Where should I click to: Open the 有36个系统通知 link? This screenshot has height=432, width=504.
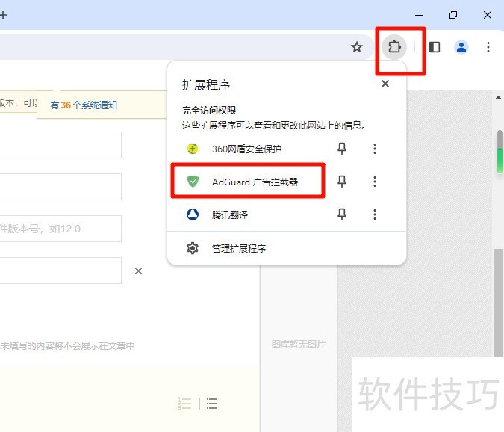click(84, 105)
